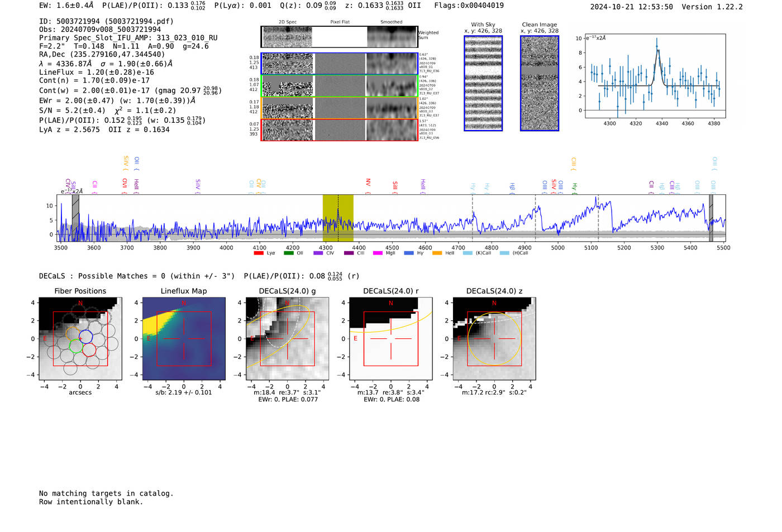Click the With Sky fiber cutout
Screen dimensions: 782x532
click(483, 83)
